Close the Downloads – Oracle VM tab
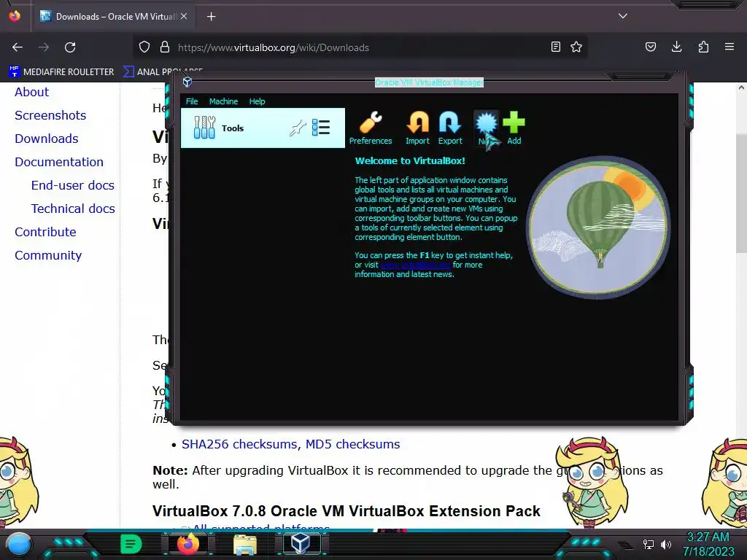The height and width of the screenshot is (560, 747). coord(184,16)
